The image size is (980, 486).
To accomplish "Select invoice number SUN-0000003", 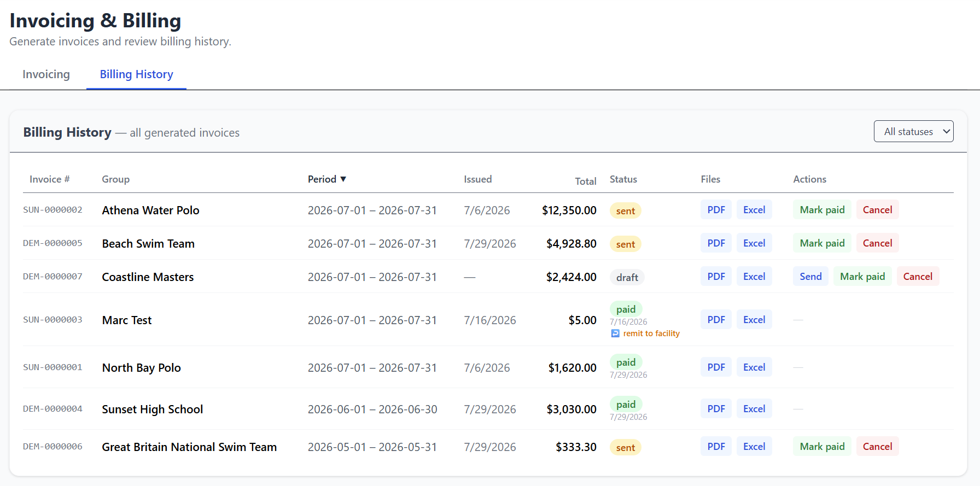I will [x=52, y=320].
